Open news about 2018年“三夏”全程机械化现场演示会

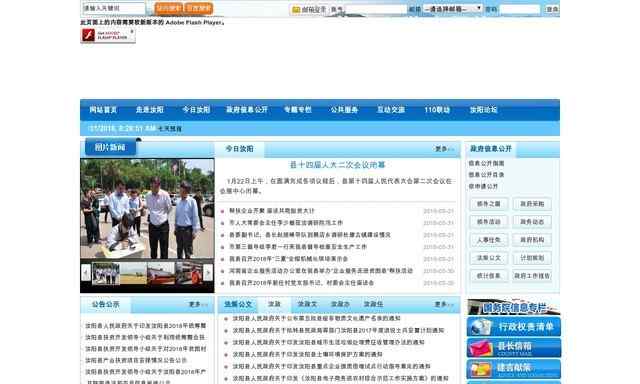click(288, 259)
